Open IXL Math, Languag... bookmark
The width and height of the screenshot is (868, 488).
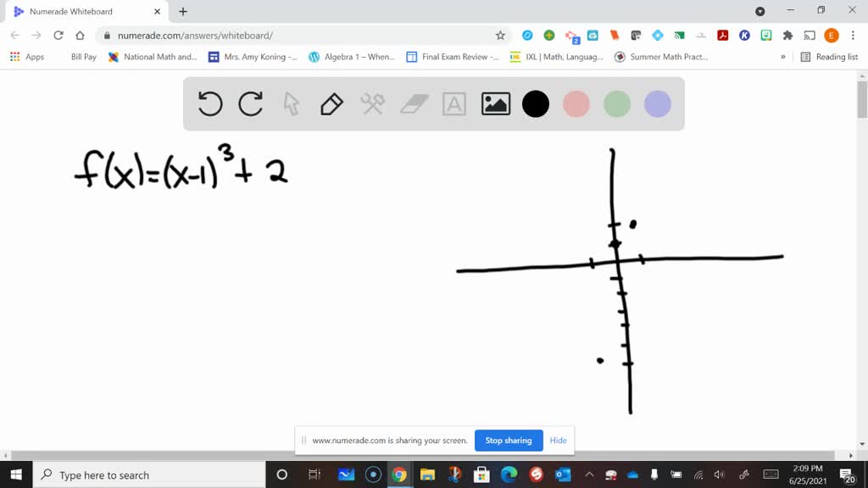point(556,57)
